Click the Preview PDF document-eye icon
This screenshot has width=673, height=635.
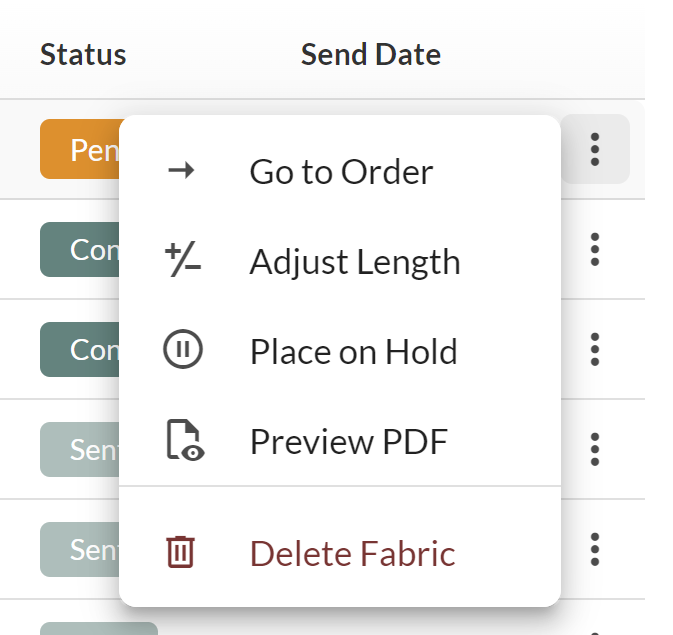tap(185, 440)
